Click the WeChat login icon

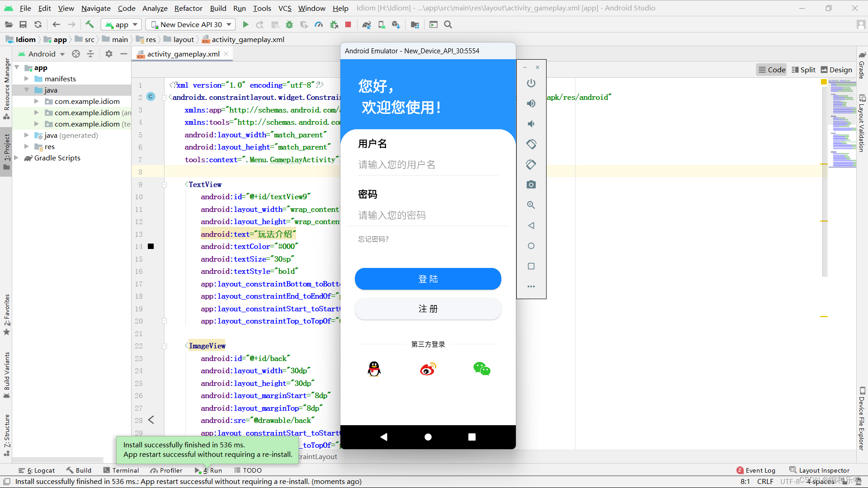click(481, 369)
